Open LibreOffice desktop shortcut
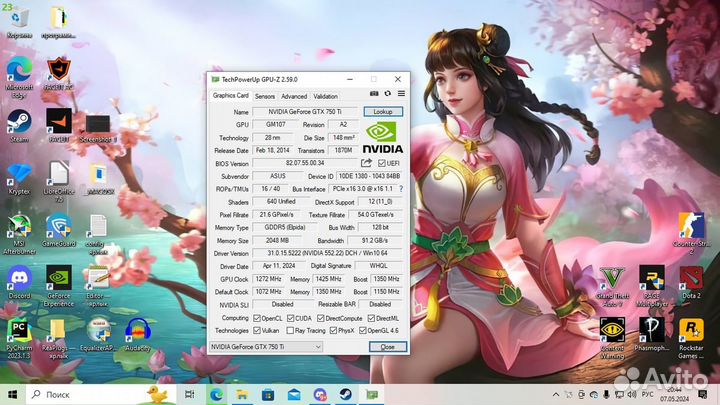720x405 pixels. 58,181
